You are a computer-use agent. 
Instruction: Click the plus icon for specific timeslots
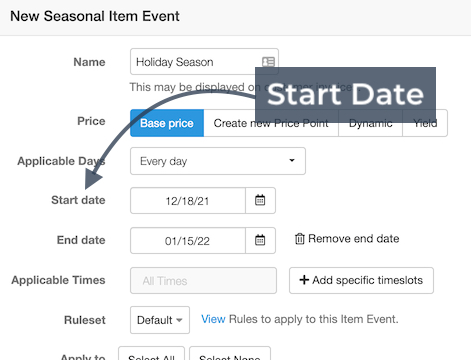click(x=304, y=280)
